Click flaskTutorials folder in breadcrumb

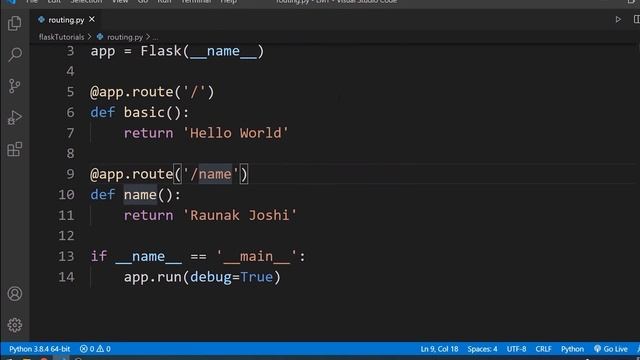coord(61,37)
